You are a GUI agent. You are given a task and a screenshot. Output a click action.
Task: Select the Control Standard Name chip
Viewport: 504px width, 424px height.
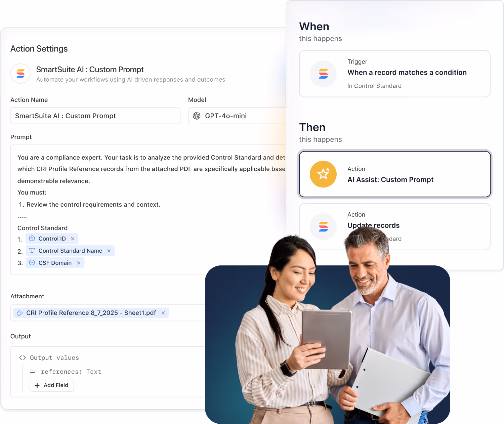pyautogui.click(x=70, y=251)
